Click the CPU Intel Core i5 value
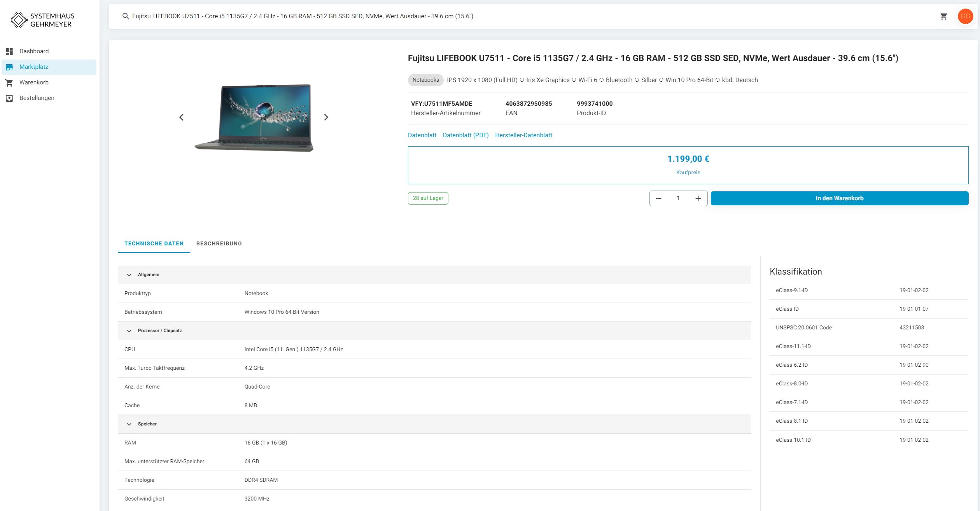This screenshot has width=980, height=511. tap(294, 350)
